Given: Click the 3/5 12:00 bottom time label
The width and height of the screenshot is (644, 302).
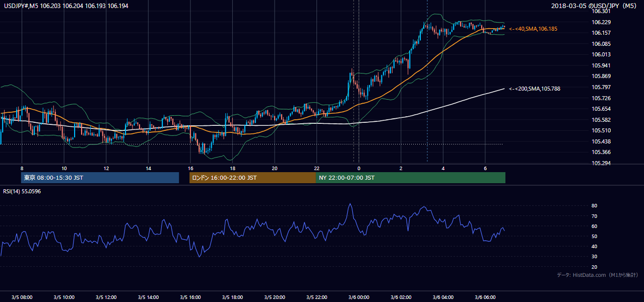Looking at the screenshot, I should 106,297.
